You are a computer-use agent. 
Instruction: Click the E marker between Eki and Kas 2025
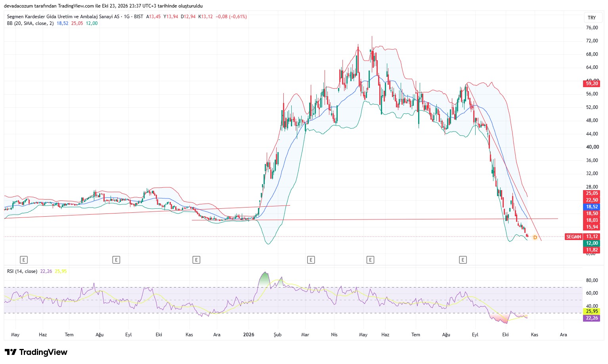point(196,260)
